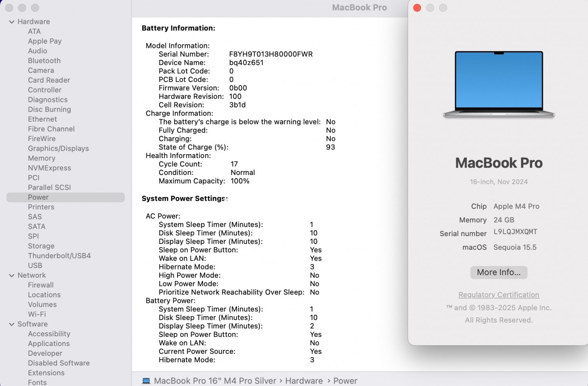Select Printers in the sidebar

click(41, 207)
